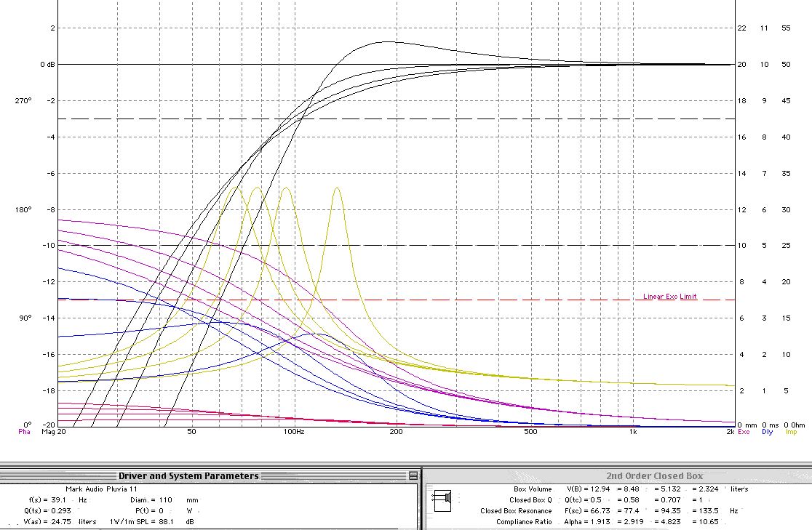Click the yellow Imp axis legend label
The image size is (812, 530).
tap(792, 432)
